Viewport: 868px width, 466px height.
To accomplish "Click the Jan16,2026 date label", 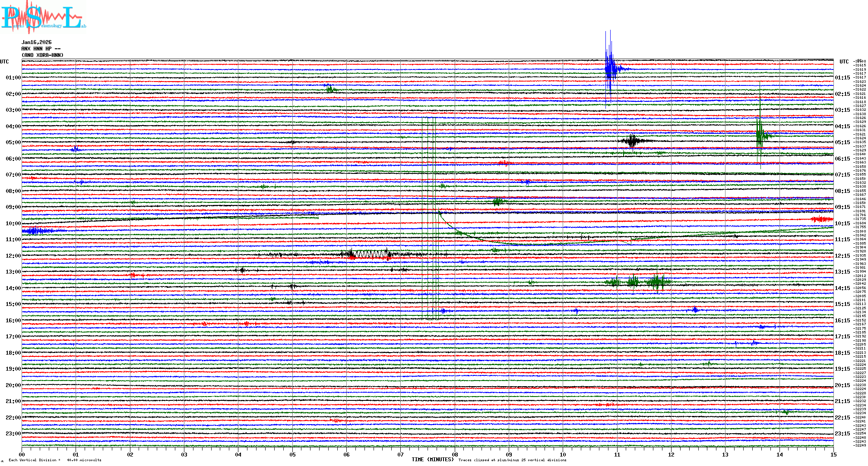I will click(37, 42).
